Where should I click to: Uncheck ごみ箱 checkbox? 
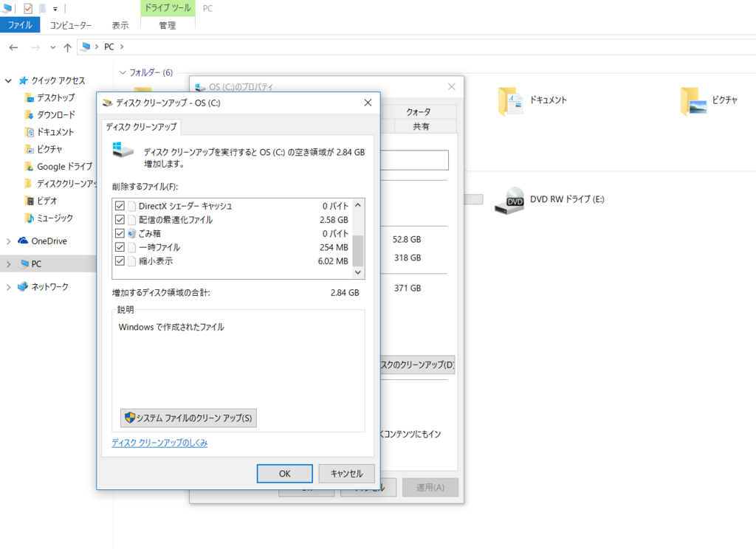[x=120, y=233]
